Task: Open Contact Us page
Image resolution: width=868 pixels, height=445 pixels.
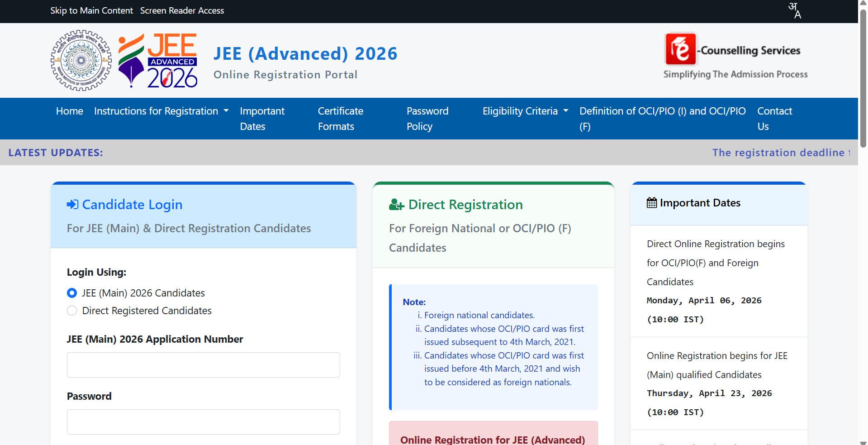Action: tap(775, 119)
